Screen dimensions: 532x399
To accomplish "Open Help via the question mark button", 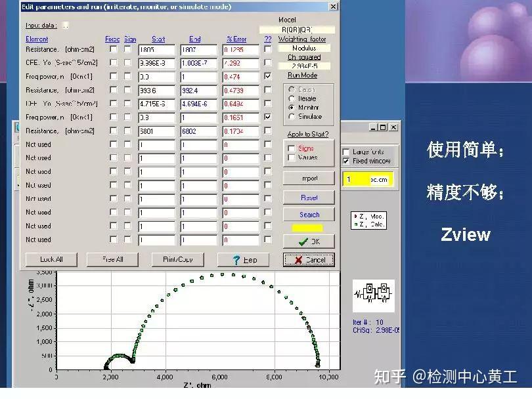I will (x=243, y=259).
